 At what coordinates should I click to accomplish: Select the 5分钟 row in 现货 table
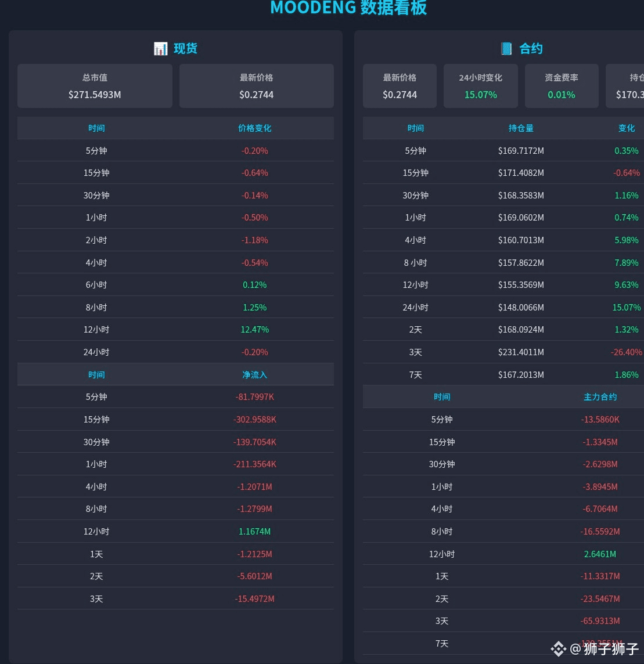(174, 150)
